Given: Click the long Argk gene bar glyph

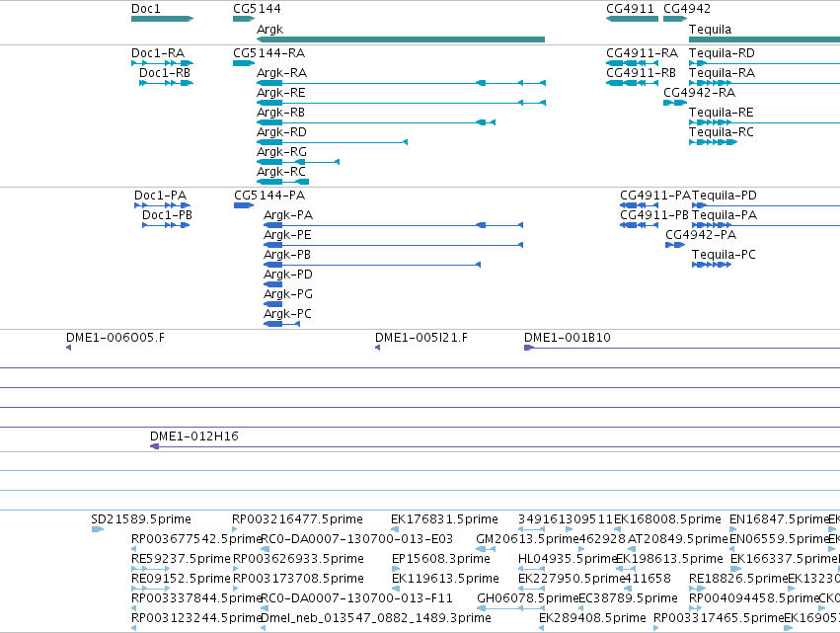Looking at the screenshot, I should (x=401, y=40).
